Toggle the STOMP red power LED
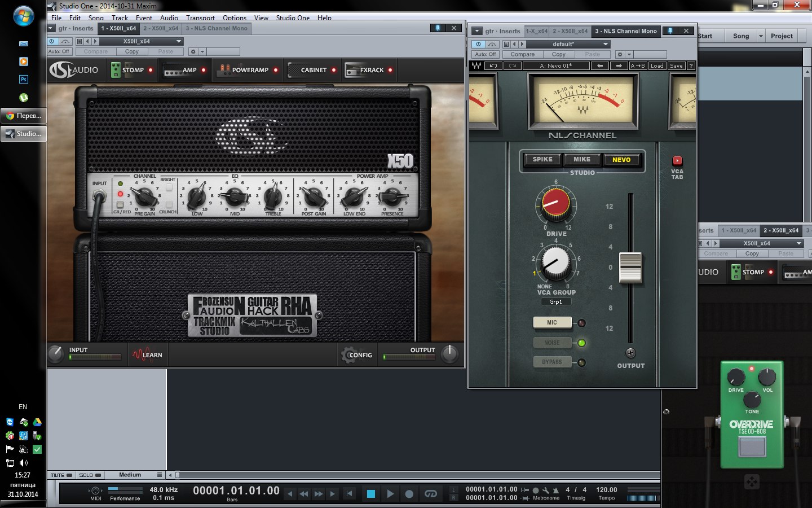Image resolution: width=812 pixels, height=508 pixels. coord(151,70)
